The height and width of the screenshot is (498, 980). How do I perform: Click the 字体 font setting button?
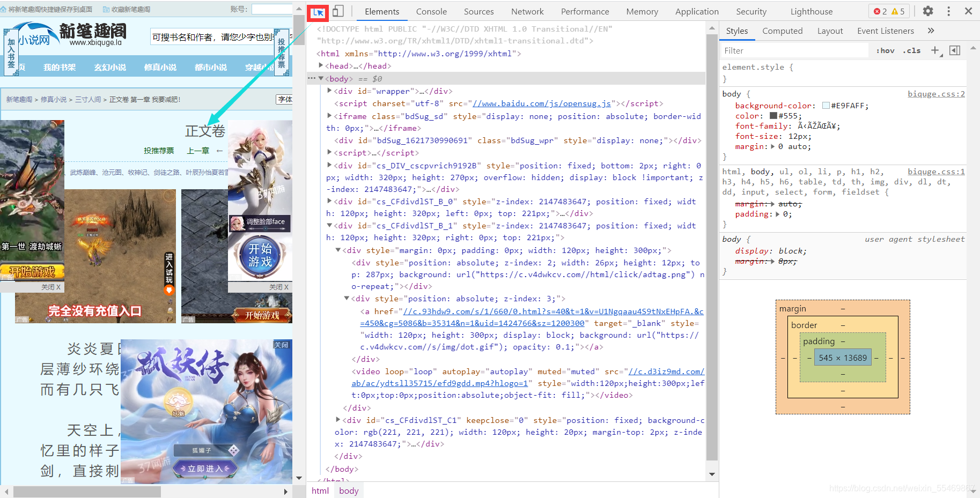pos(285,99)
